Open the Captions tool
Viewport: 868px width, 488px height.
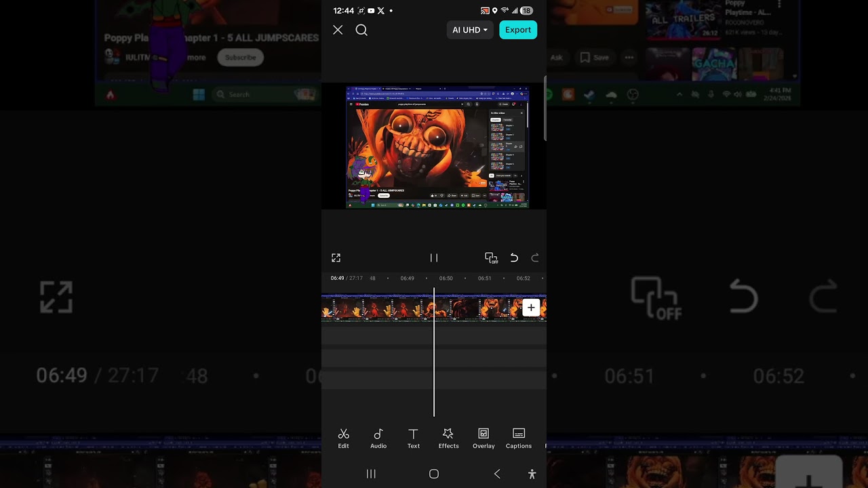[519, 439]
